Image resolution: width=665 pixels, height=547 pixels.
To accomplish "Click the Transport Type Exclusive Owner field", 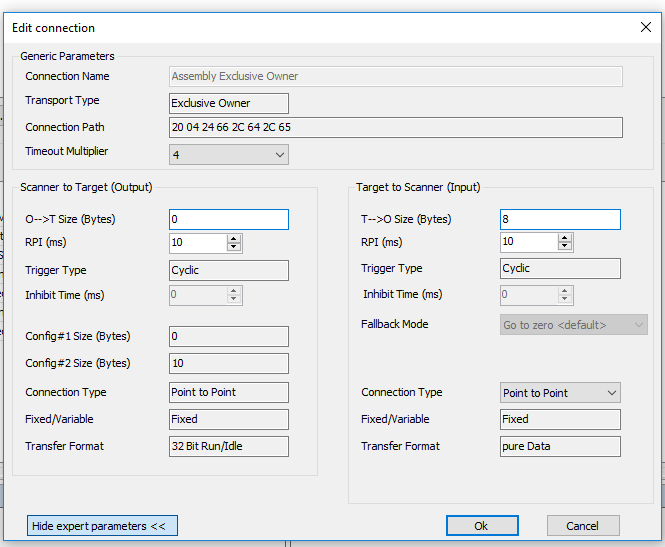I will [228, 103].
